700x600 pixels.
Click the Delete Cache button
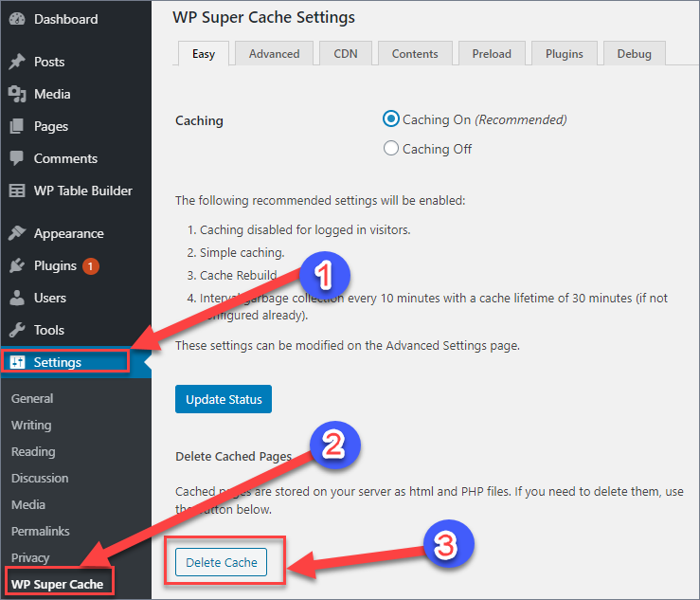pos(221,562)
